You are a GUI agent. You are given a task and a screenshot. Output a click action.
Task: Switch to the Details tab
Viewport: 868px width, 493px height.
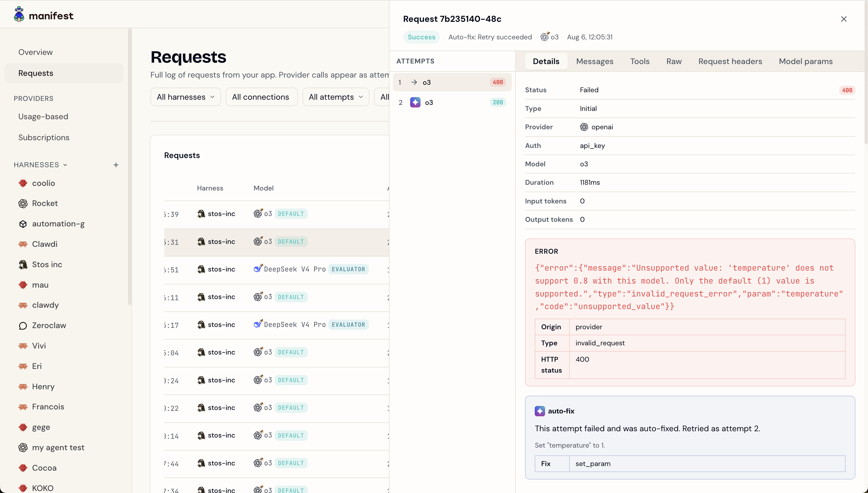(x=546, y=61)
